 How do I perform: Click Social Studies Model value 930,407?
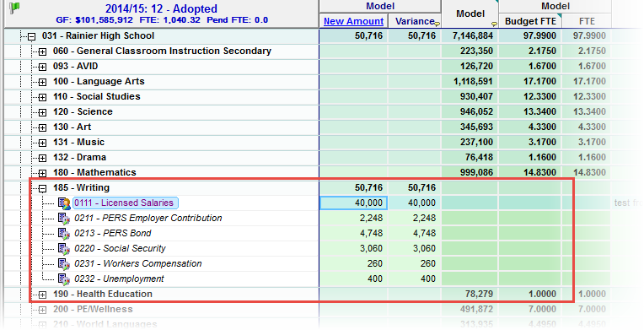tap(470, 97)
